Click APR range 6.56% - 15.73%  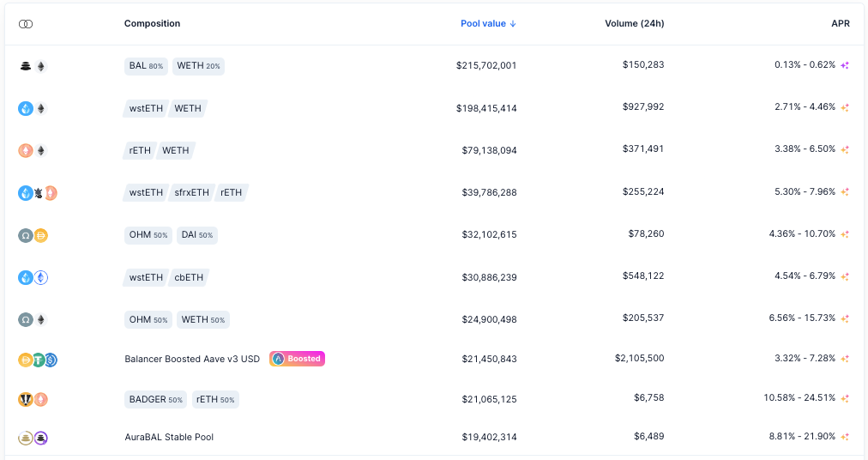tap(802, 318)
